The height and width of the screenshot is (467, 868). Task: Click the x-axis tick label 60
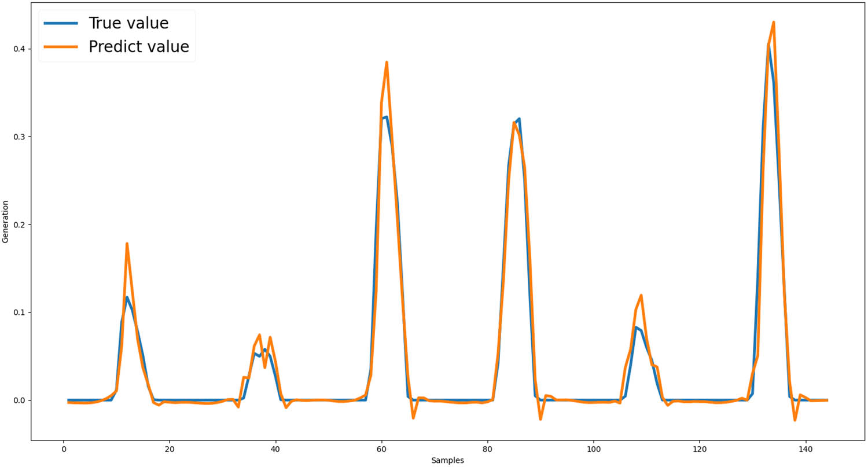pyautogui.click(x=381, y=448)
